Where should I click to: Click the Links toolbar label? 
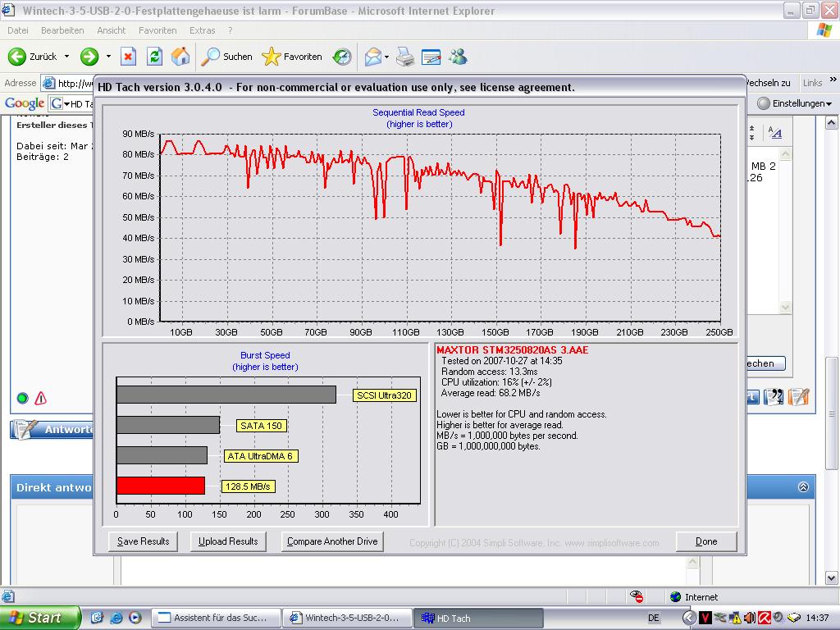tap(812, 83)
